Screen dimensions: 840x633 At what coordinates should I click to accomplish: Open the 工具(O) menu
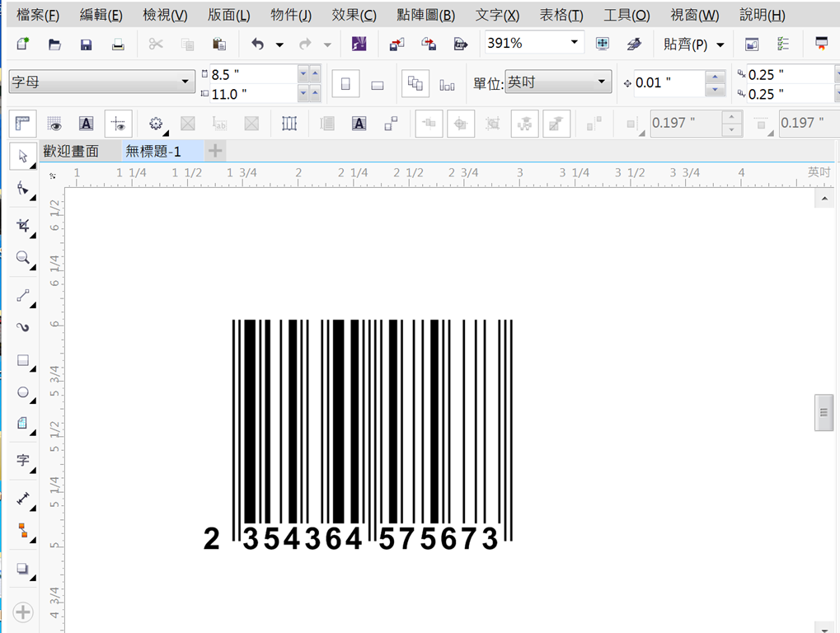pyautogui.click(x=626, y=15)
